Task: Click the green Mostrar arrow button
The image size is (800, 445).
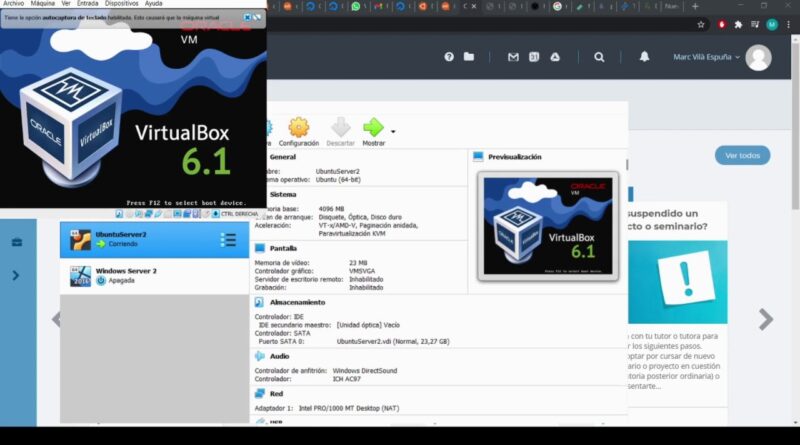Action: point(373,132)
